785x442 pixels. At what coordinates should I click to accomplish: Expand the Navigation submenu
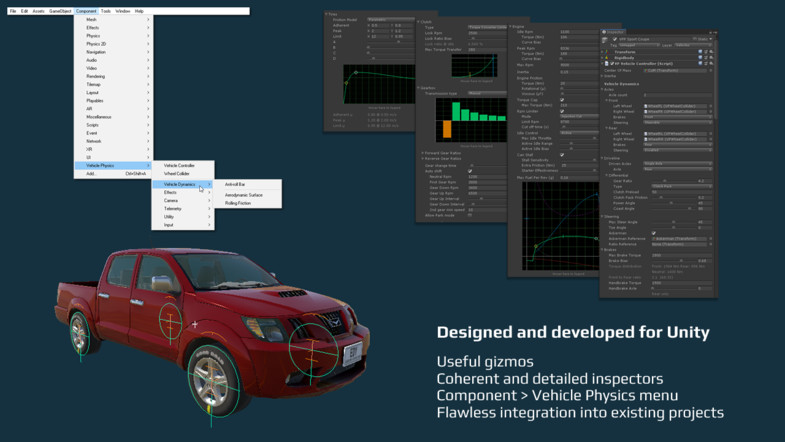(114, 52)
